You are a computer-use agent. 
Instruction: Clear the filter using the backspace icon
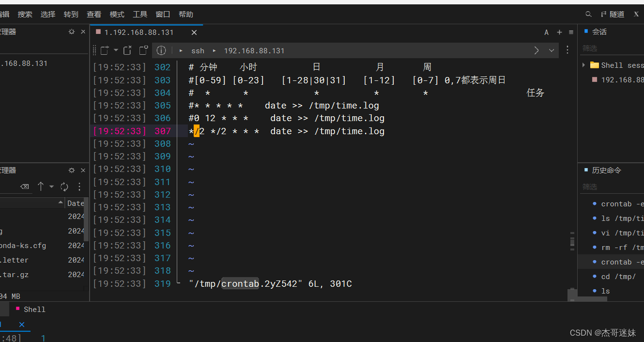(x=24, y=187)
